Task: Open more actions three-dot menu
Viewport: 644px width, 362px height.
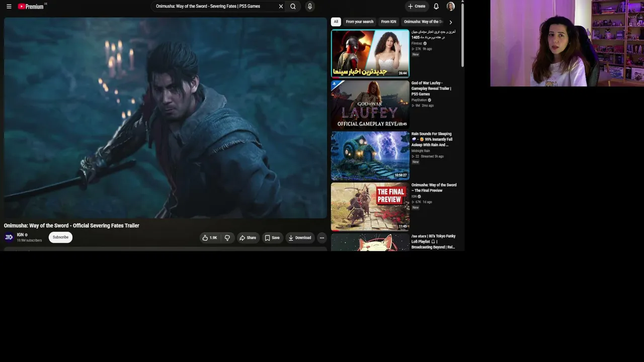Action: click(x=322, y=238)
